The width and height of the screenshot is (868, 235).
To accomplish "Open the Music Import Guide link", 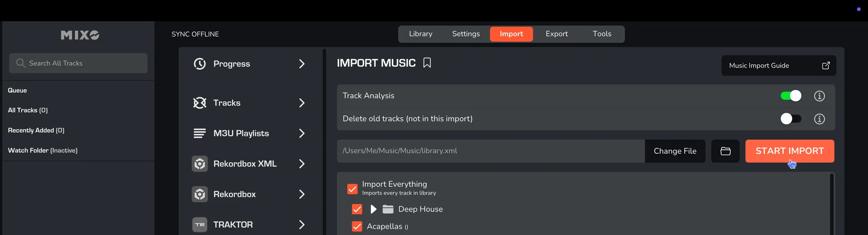I will (x=779, y=66).
